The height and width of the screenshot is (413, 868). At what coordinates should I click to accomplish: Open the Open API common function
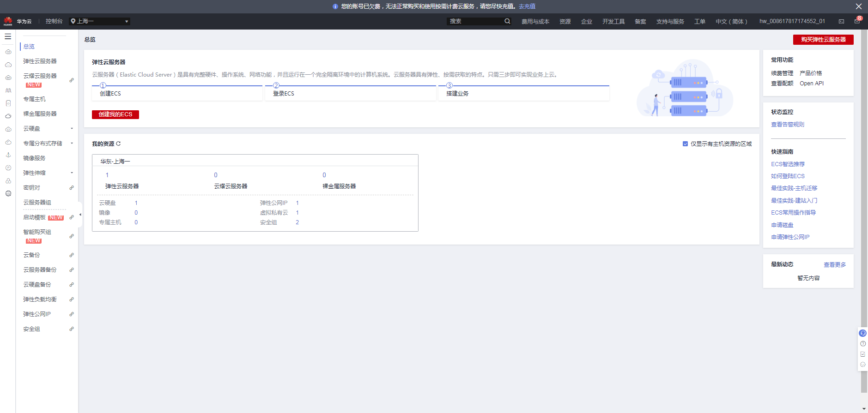pos(812,84)
